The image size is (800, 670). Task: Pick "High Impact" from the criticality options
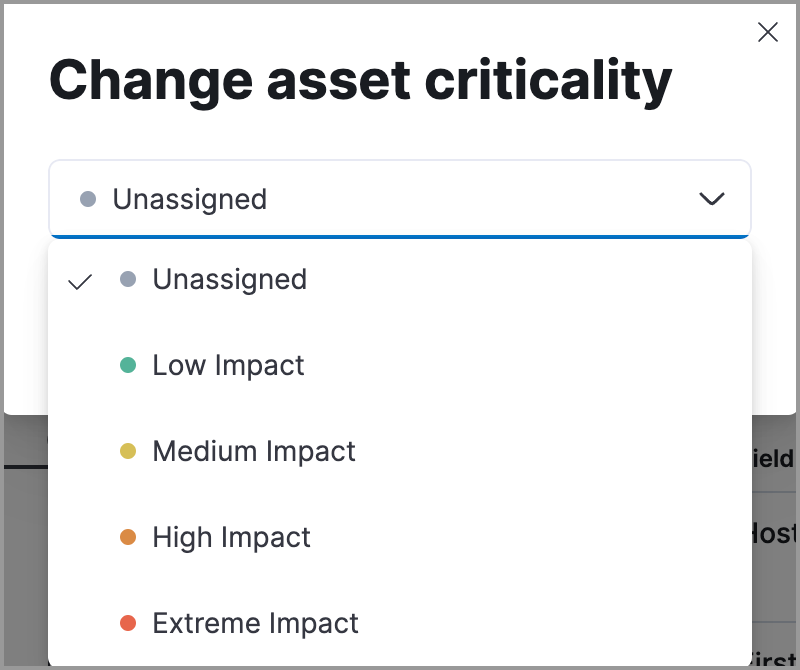click(231, 538)
